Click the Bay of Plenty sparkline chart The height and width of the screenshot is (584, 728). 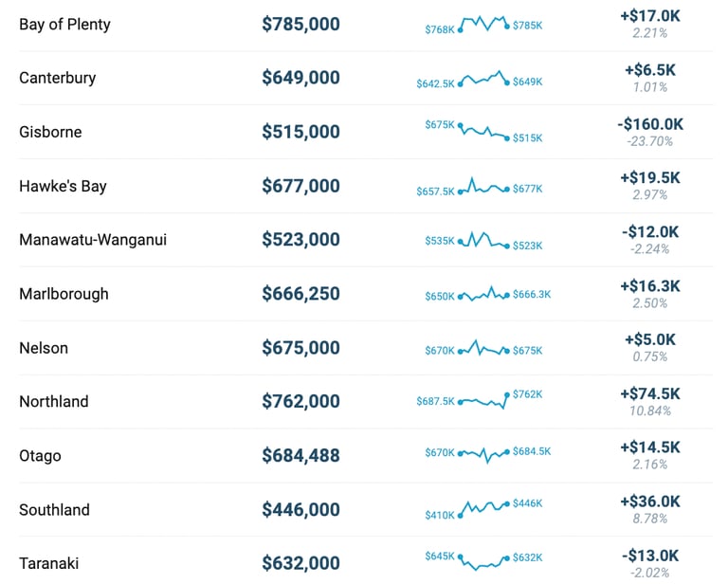coord(483,24)
